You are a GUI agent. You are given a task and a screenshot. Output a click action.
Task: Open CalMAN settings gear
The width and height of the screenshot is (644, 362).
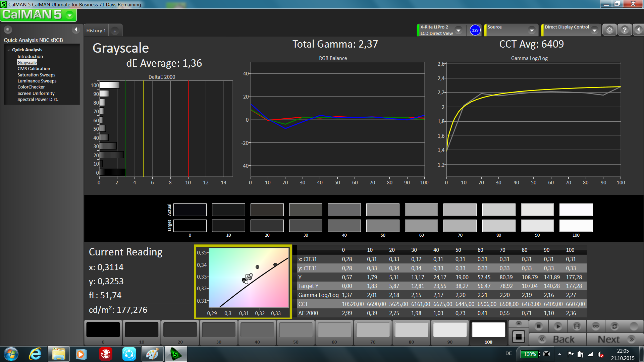[609, 30]
